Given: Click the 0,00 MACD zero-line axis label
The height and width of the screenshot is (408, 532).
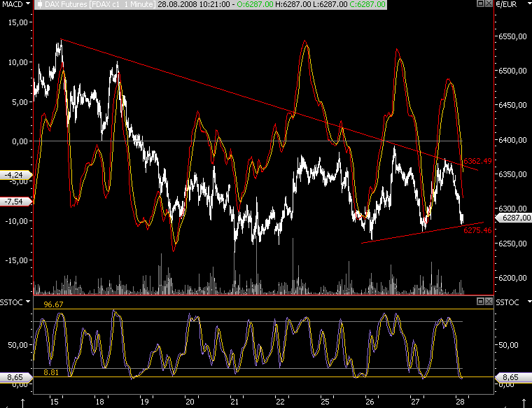Looking at the screenshot, I should [21, 141].
